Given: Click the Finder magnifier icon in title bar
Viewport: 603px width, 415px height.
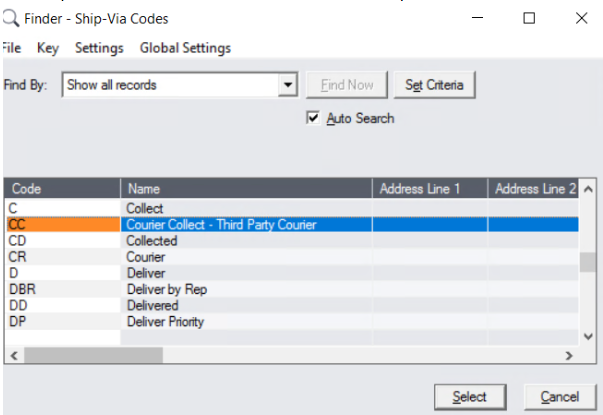Looking at the screenshot, I should coord(9,18).
